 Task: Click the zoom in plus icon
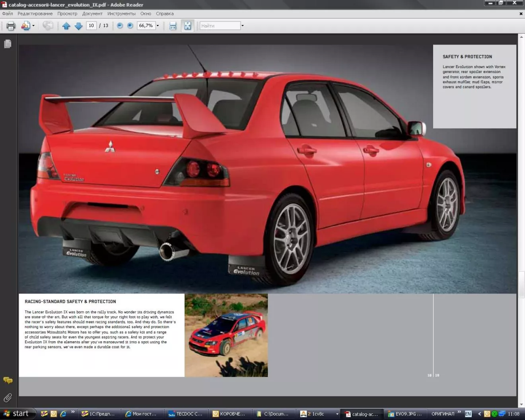(130, 25)
